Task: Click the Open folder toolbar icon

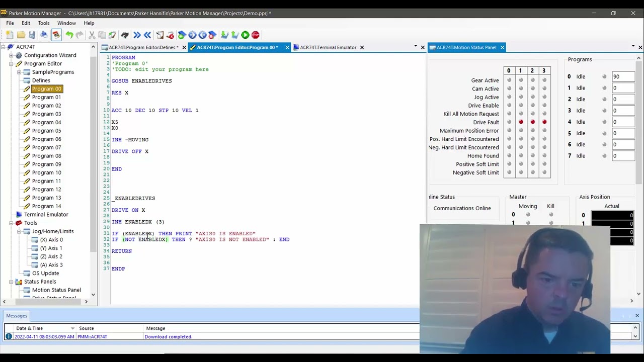Action: coord(21,35)
